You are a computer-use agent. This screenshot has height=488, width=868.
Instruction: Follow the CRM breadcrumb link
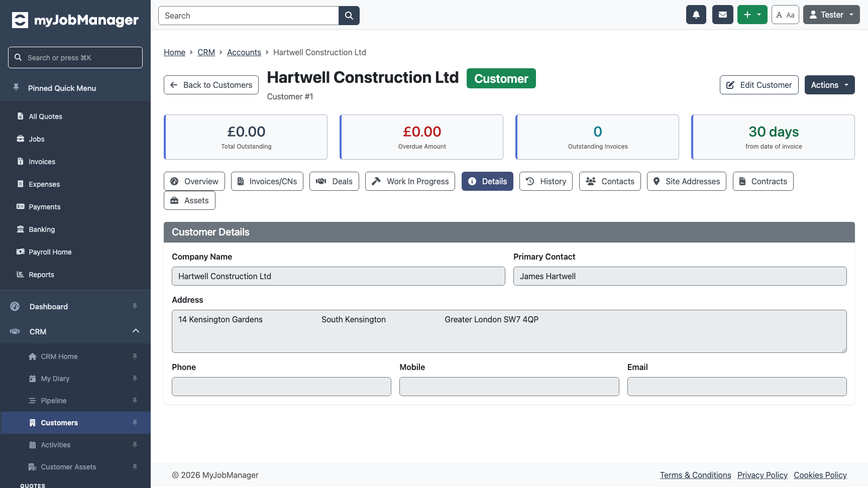click(x=206, y=52)
